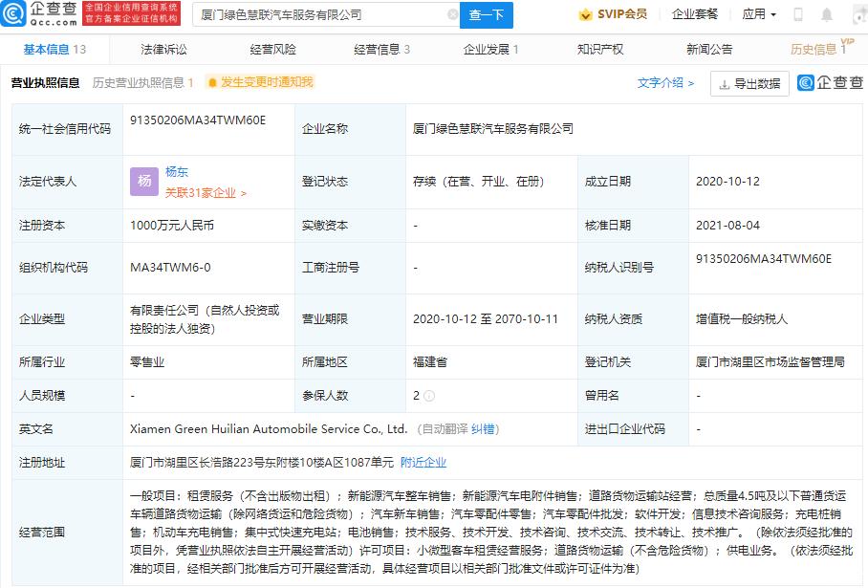Click registered address 厦门市湖里区长浩路223号 text
Image resolution: width=868 pixels, height=588 pixels.
(261, 463)
